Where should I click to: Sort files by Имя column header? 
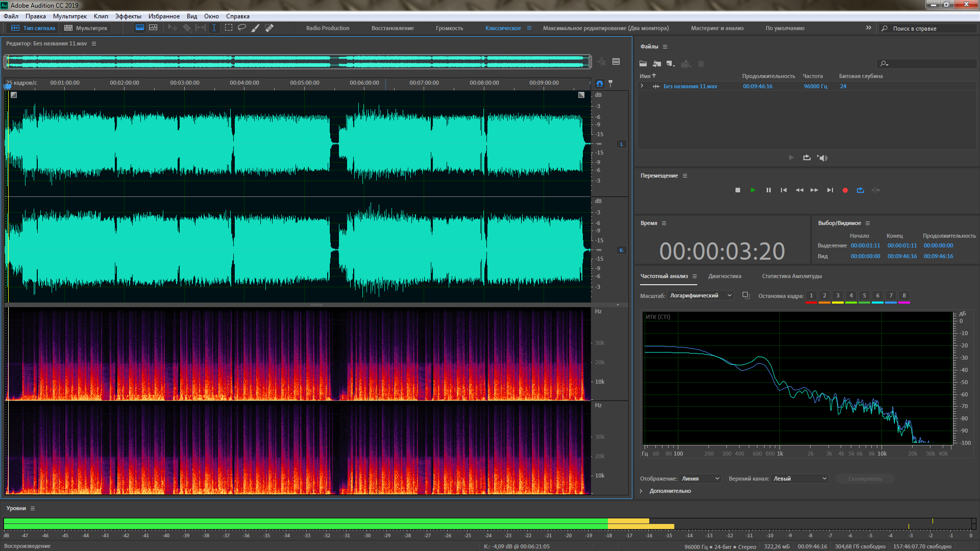coord(647,76)
